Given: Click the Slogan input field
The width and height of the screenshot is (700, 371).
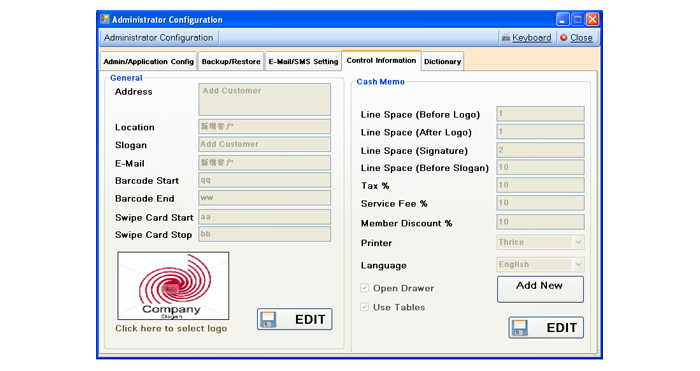Looking at the screenshot, I should click(x=265, y=144).
